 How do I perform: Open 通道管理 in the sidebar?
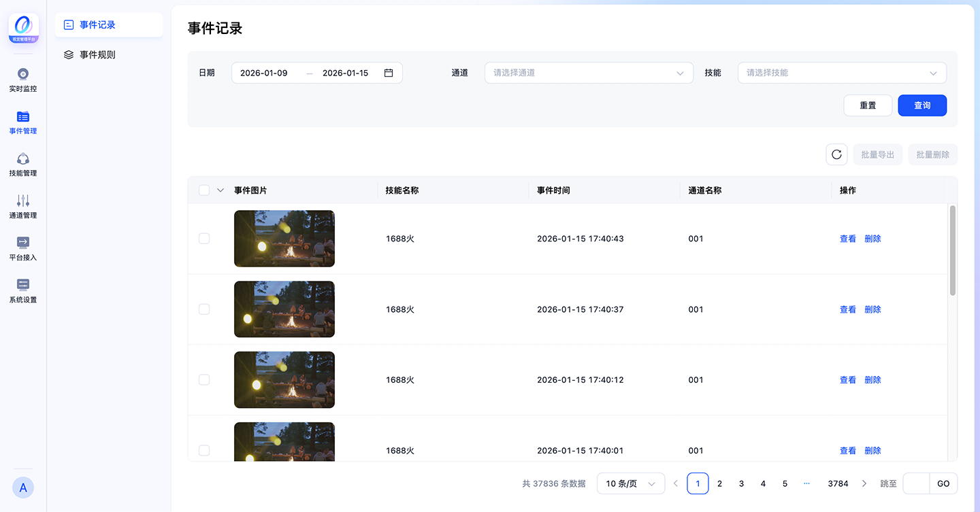coord(23,206)
